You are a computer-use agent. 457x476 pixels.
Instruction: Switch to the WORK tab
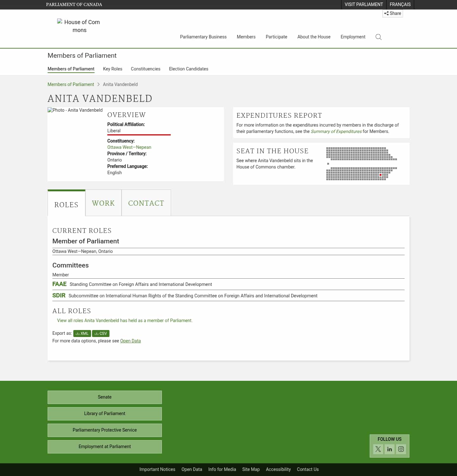click(x=103, y=203)
